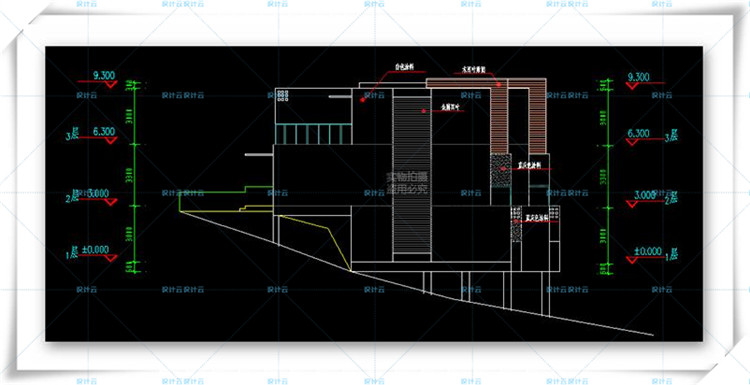
Task: Select the red triangle below left 6.300
Action: [111, 141]
